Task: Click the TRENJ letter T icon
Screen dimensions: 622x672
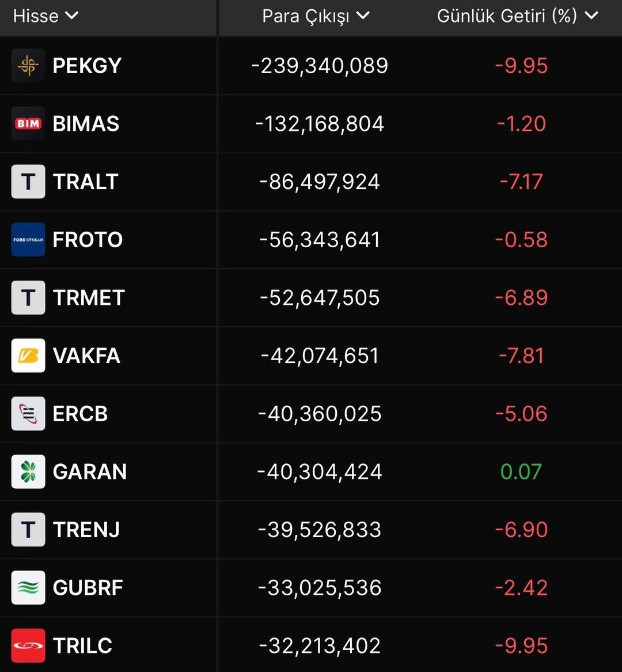Action: (28, 530)
